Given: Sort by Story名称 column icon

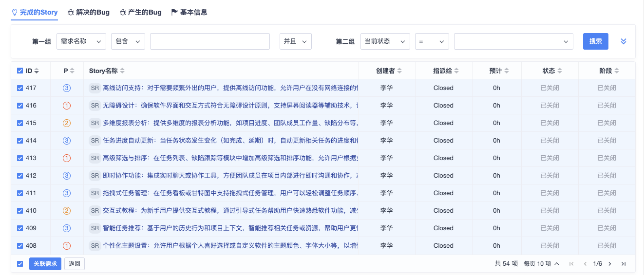Looking at the screenshot, I should 122,71.
